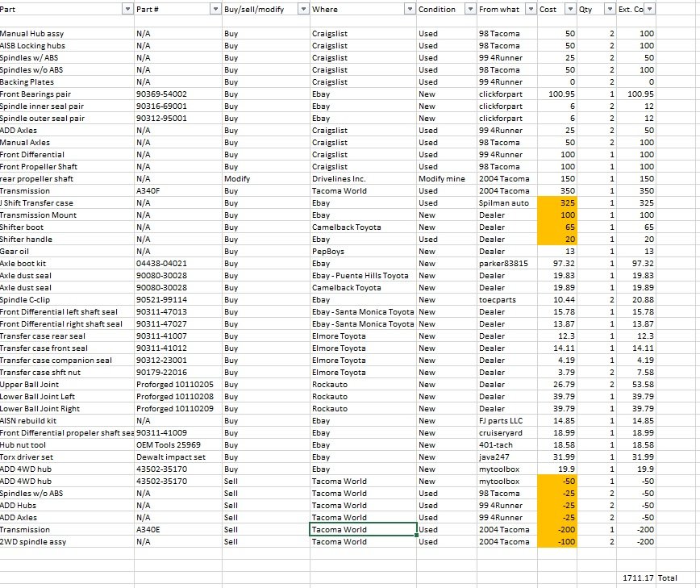Select the 'FJ parts LLC' cell
700x588 pixels.
coord(507,420)
